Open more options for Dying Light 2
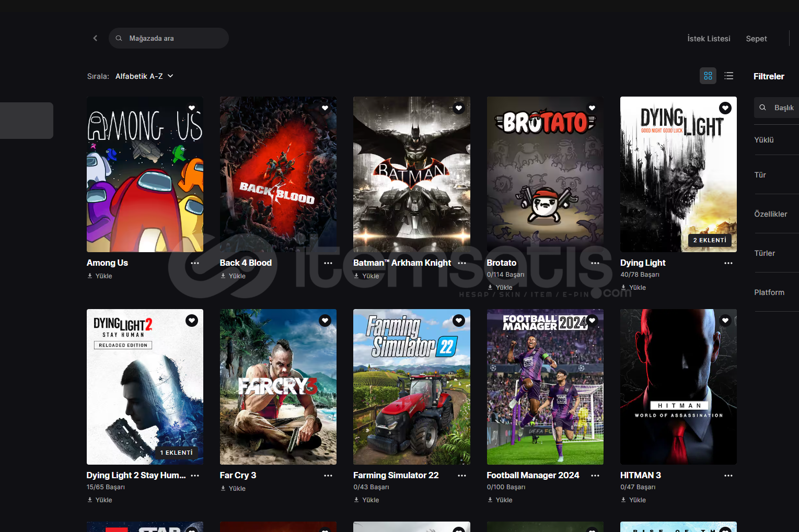799x532 pixels. [195, 476]
